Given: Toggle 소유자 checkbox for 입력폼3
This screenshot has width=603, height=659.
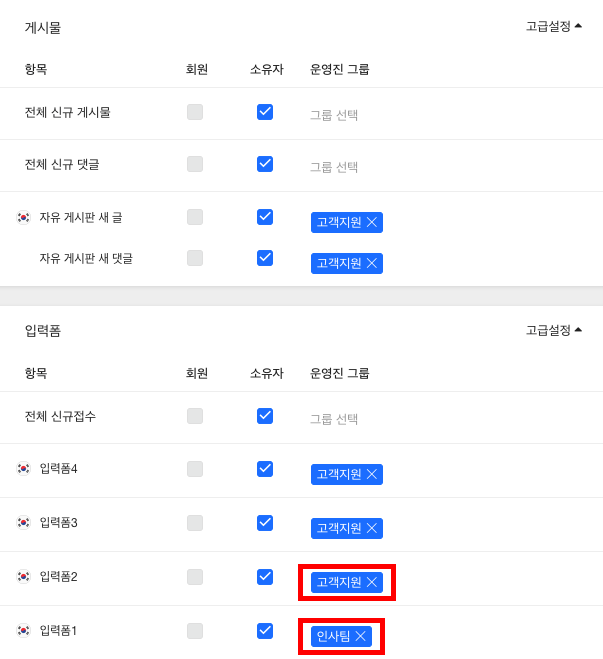Looking at the screenshot, I should click(x=265, y=522).
